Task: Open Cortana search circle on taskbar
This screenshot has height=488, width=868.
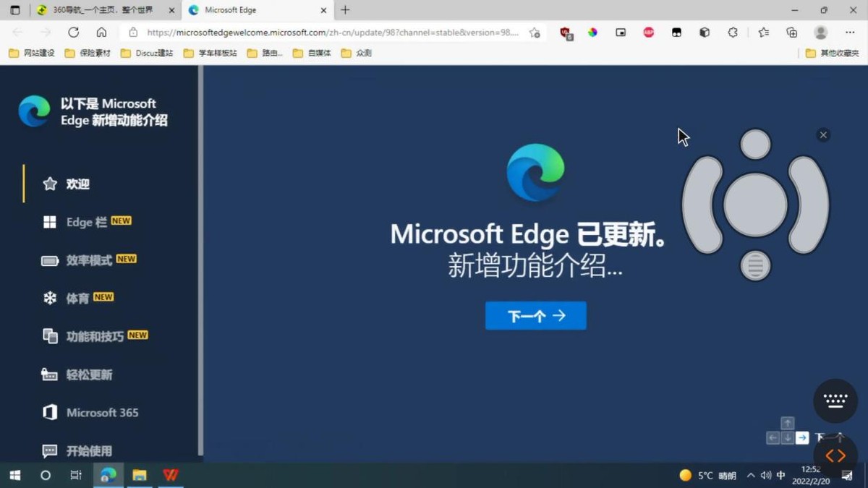Action: [46, 475]
